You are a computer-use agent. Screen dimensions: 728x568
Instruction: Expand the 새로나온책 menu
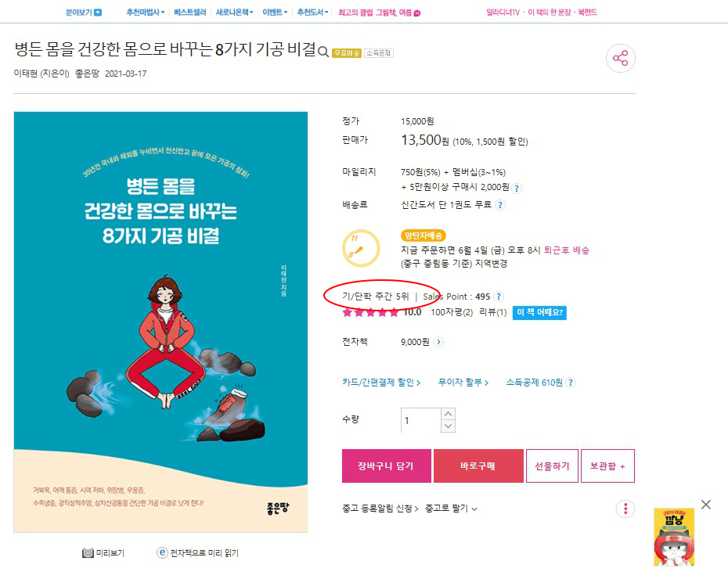click(234, 13)
